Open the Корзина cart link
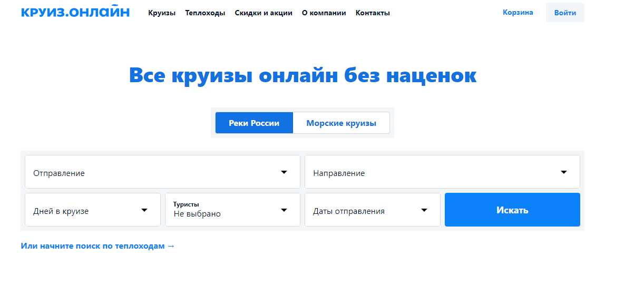 point(518,13)
